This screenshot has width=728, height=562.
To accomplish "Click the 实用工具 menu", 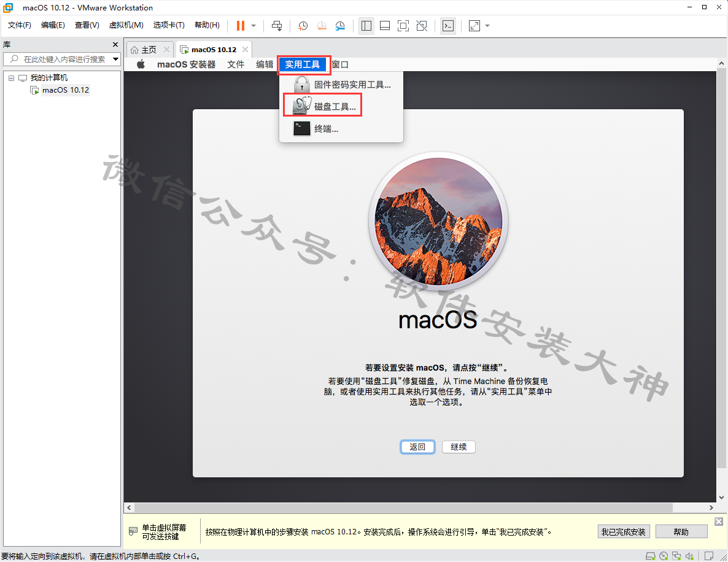I will point(303,64).
